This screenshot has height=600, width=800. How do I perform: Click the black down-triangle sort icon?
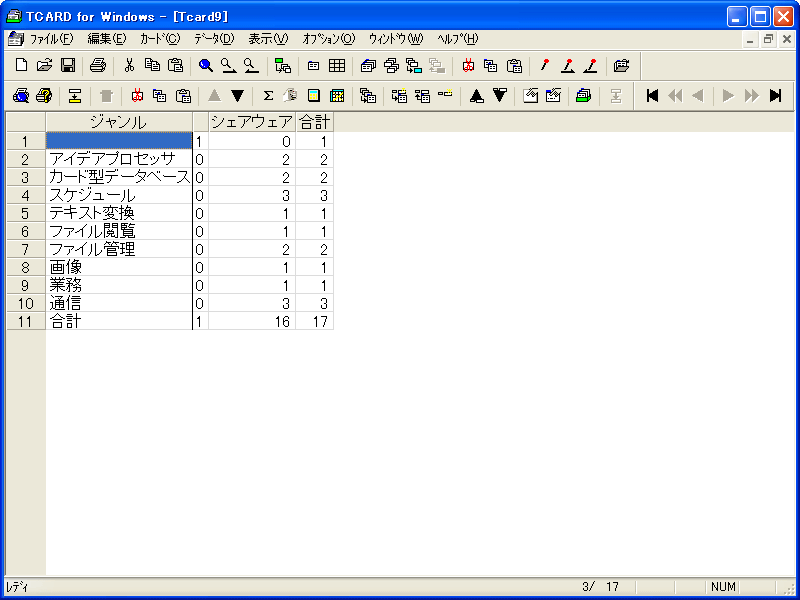237,96
